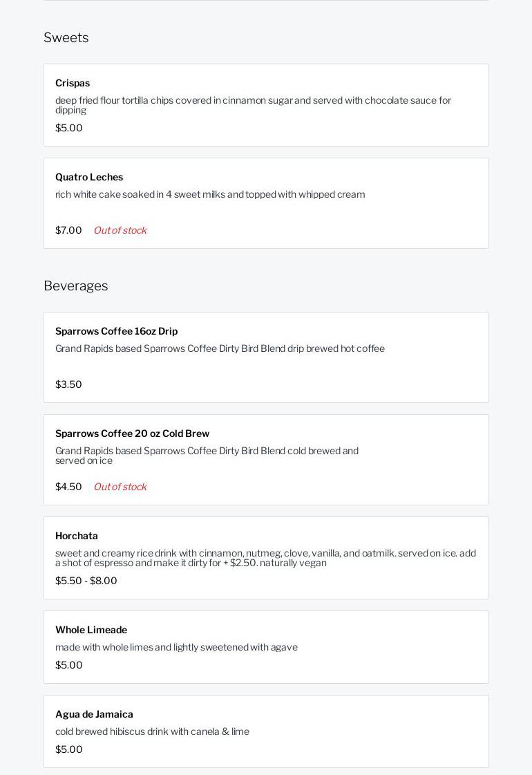The image size is (532, 775).
Task: Select the Whole Limeade item
Action: [x=91, y=630]
